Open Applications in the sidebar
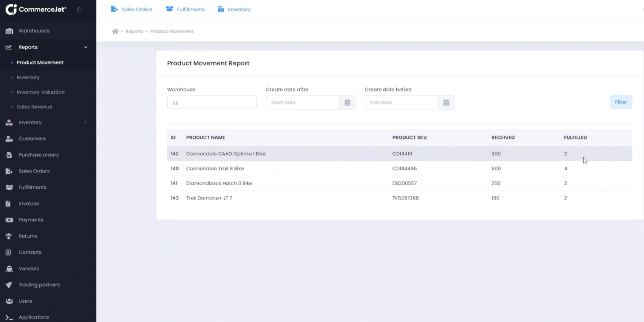Image resolution: width=644 pixels, height=322 pixels. pyautogui.click(x=34, y=317)
